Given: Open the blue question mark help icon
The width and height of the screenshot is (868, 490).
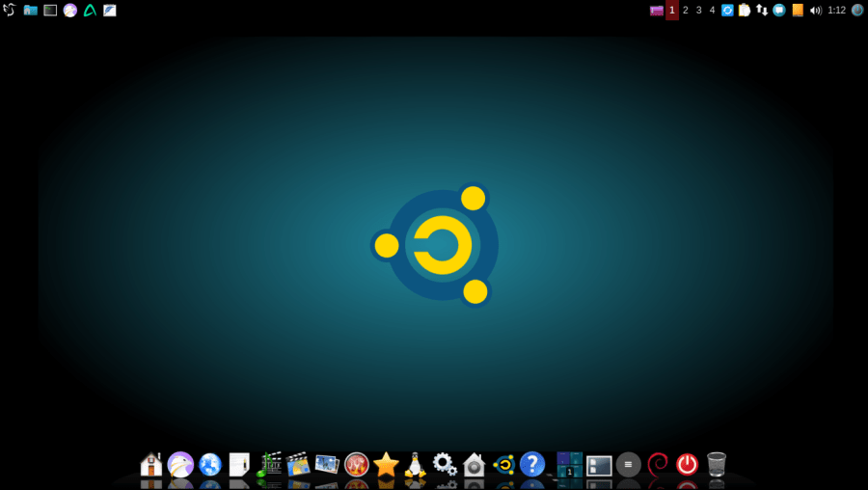Looking at the screenshot, I should [532, 464].
